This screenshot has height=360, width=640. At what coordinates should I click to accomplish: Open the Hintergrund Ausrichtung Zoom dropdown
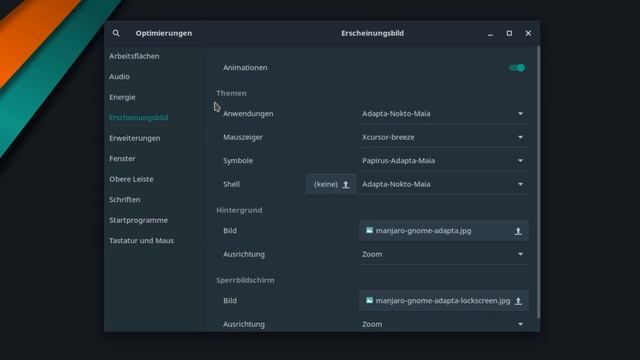coord(444,254)
